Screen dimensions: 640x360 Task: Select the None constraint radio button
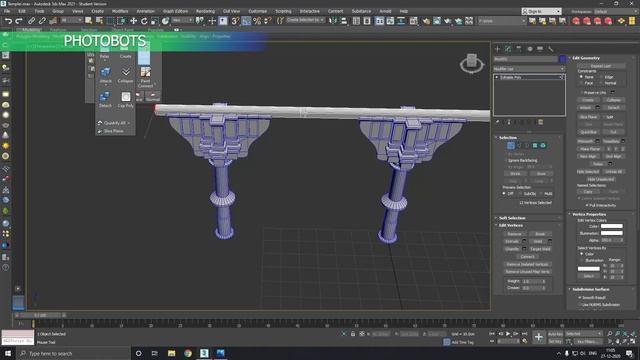point(582,77)
